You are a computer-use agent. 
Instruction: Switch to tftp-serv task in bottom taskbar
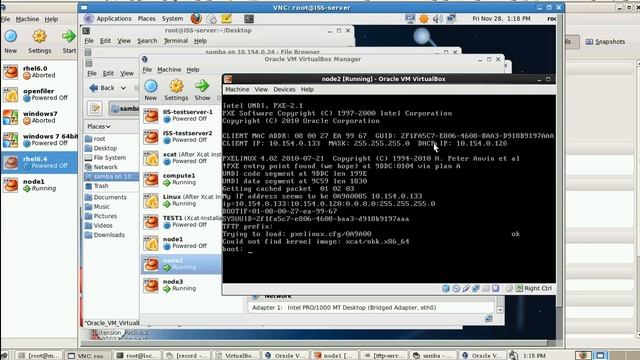384,356
